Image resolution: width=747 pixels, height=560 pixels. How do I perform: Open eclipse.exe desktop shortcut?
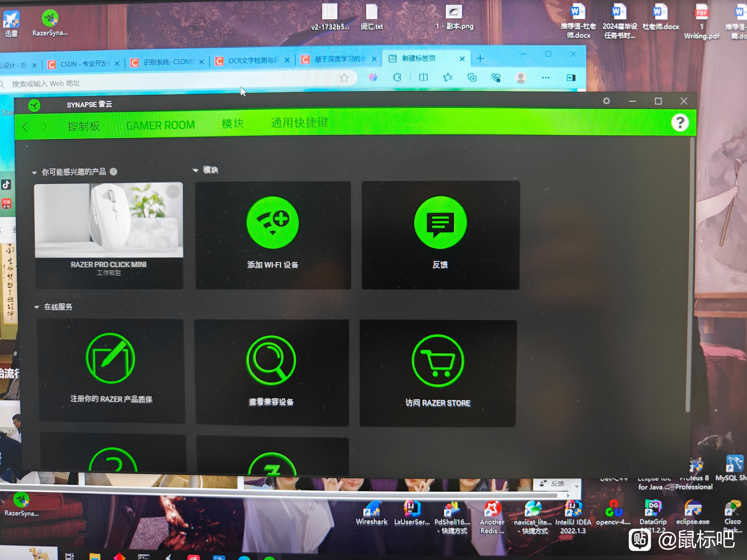pyautogui.click(x=693, y=512)
